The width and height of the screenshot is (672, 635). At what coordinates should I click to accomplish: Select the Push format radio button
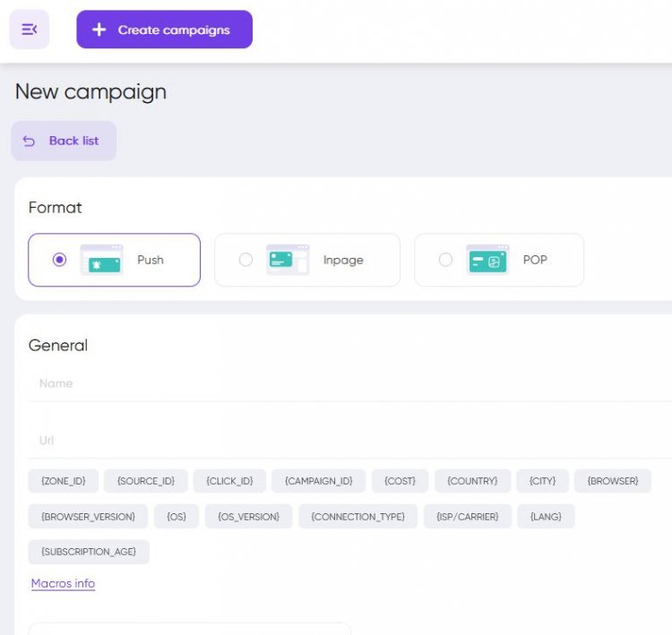click(59, 260)
